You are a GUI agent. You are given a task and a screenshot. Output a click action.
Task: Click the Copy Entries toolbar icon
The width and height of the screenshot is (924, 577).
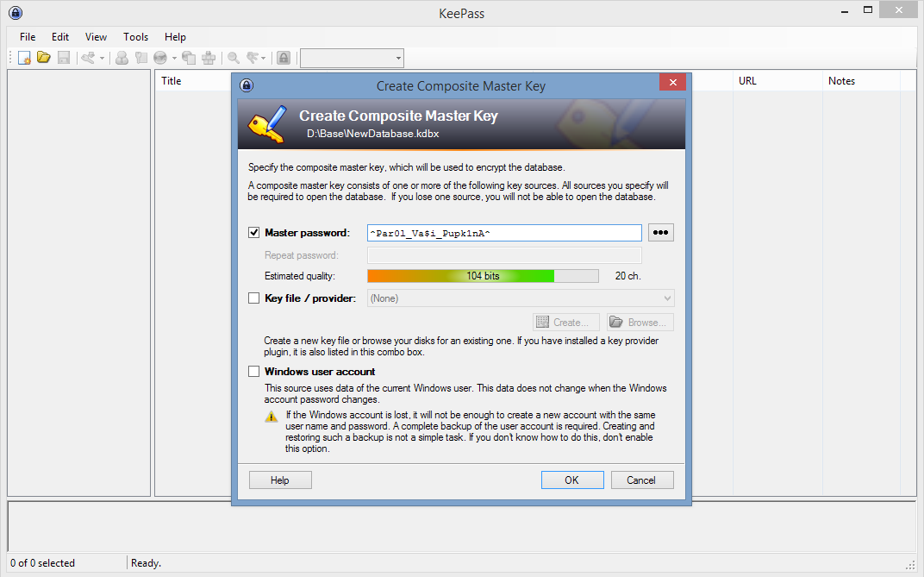pyautogui.click(x=189, y=57)
